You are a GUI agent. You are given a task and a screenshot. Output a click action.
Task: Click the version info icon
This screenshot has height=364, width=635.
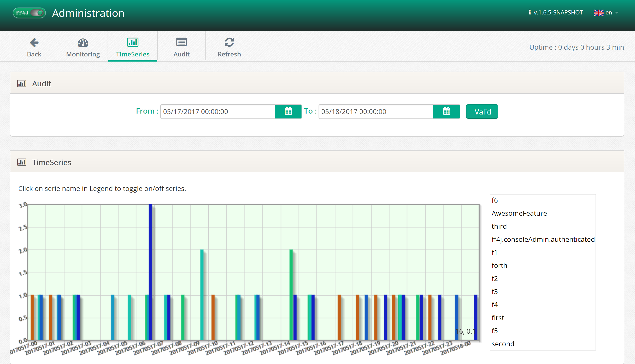point(530,13)
